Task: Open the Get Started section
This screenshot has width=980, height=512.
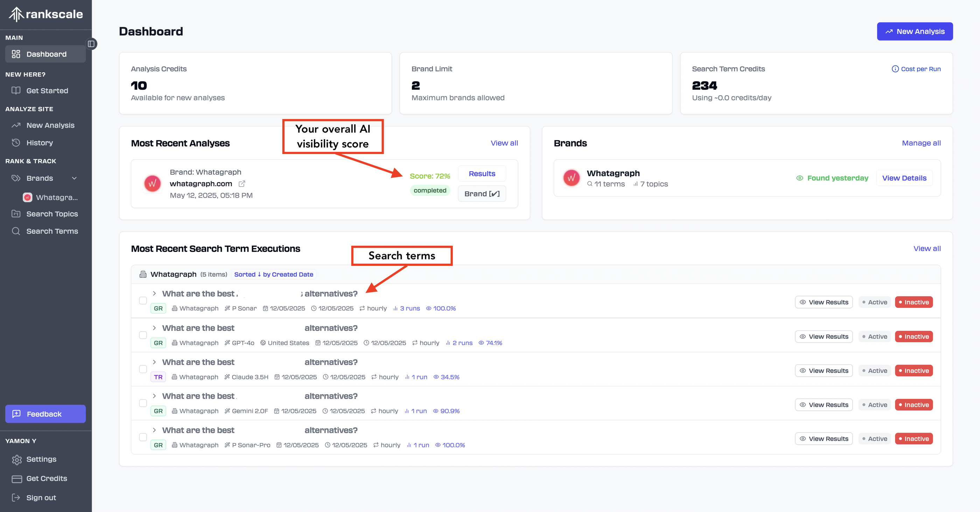Action: (45, 91)
